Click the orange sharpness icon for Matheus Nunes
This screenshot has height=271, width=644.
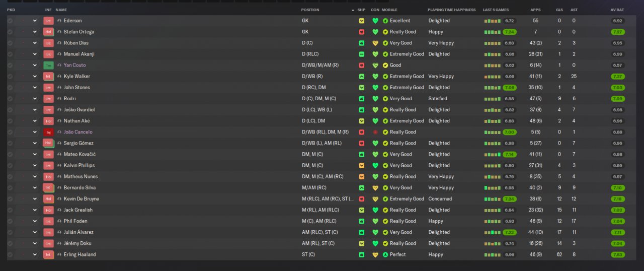tap(362, 176)
